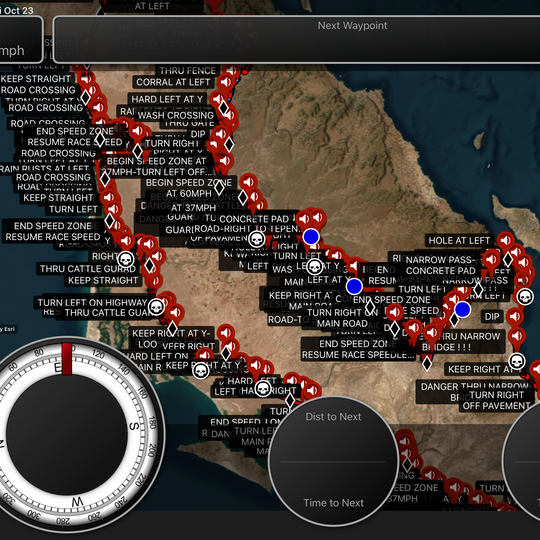
Task: Select the HARD LEFT AT Y label
Action: 167,99
